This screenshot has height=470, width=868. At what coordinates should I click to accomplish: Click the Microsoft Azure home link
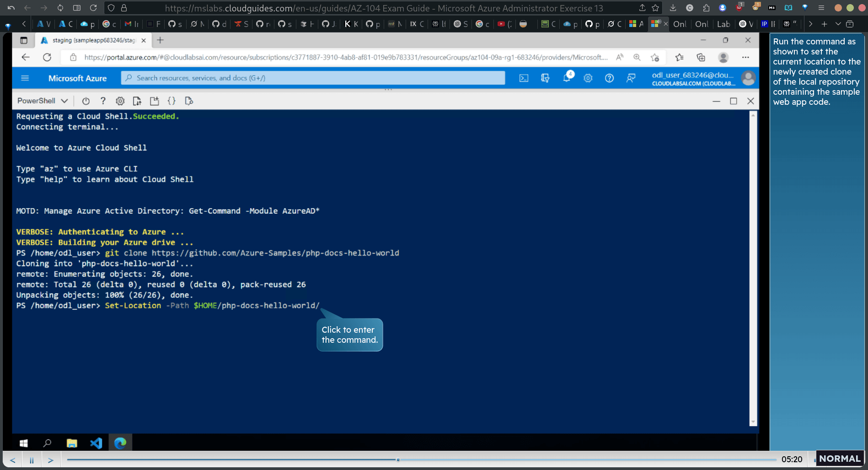77,78
